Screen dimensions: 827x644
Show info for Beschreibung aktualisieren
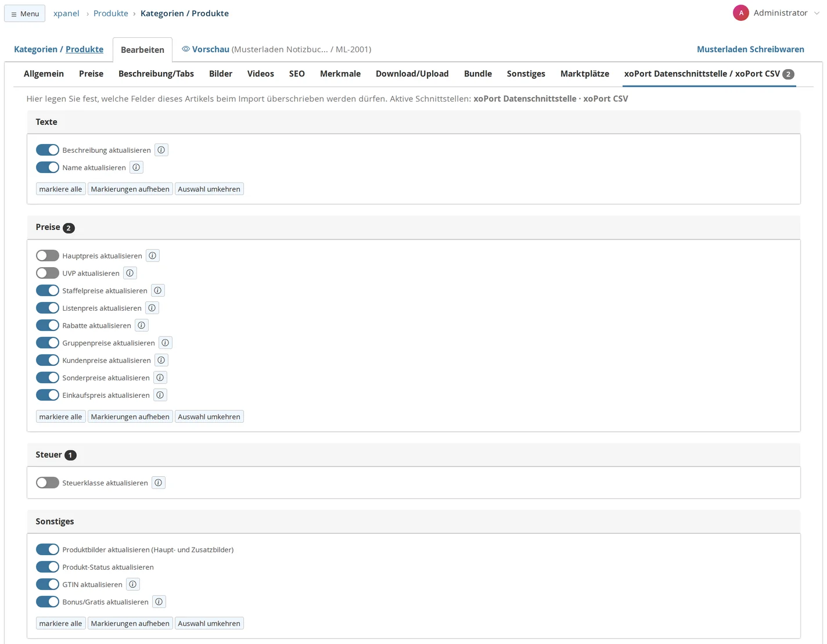pos(161,150)
